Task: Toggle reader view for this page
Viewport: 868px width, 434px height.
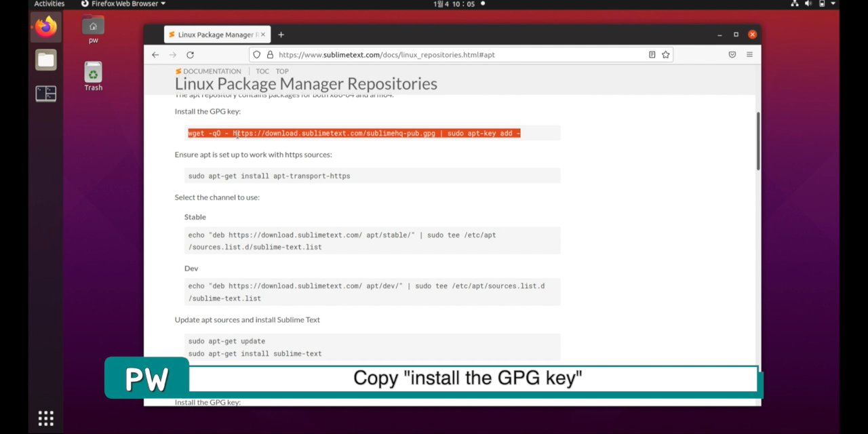Action: pos(652,55)
